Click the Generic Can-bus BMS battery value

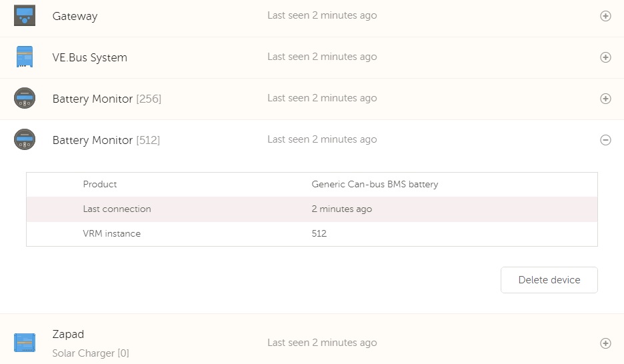pyautogui.click(x=375, y=184)
